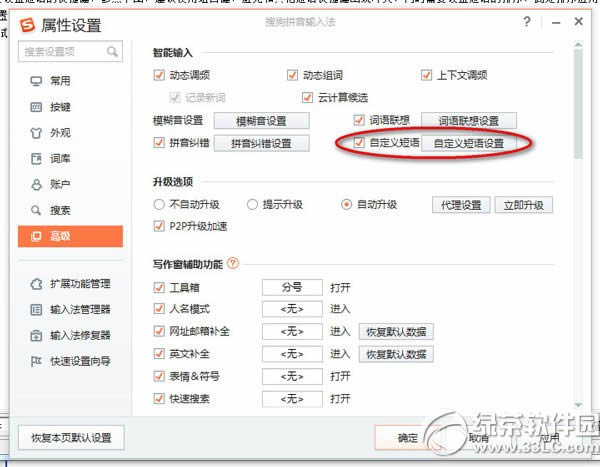Click the search magnifier in settings search box
Screen dimensions: 600x467
[x=112, y=51]
